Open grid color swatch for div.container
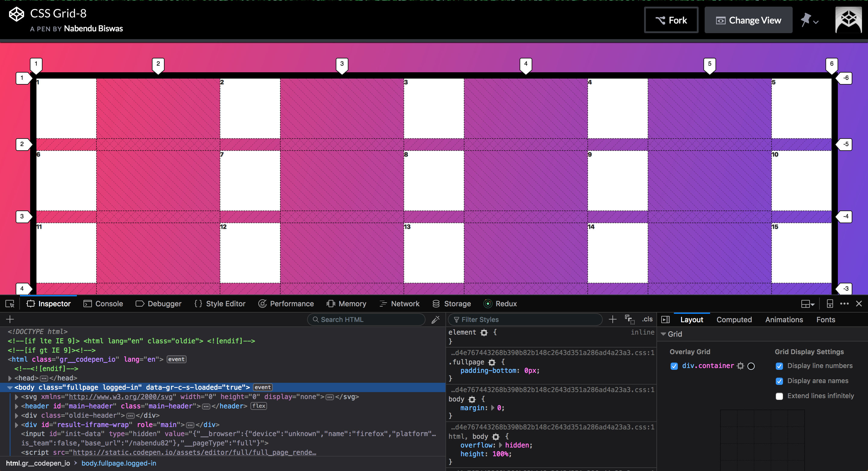Viewport: 868px width, 471px height. [751, 366]
